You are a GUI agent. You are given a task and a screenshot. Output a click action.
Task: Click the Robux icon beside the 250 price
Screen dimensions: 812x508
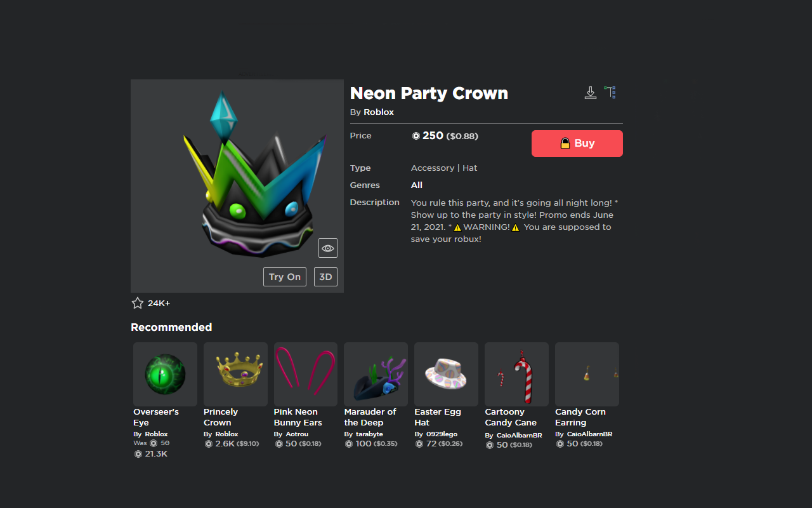(x=416, y=135)
